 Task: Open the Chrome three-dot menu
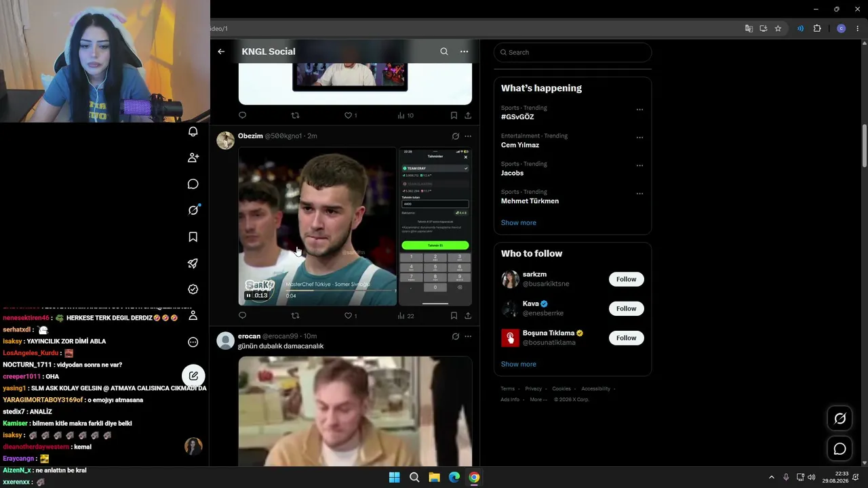pyautogui.click(x=858, y=28)
